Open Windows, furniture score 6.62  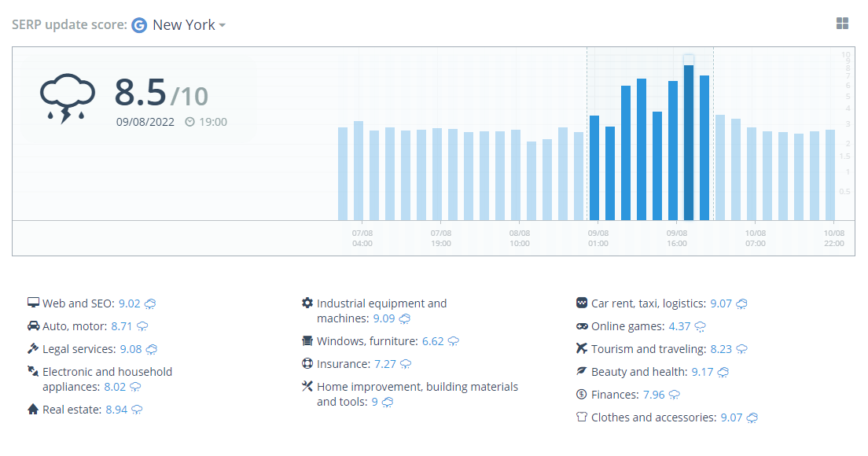(x=433, y=341)
